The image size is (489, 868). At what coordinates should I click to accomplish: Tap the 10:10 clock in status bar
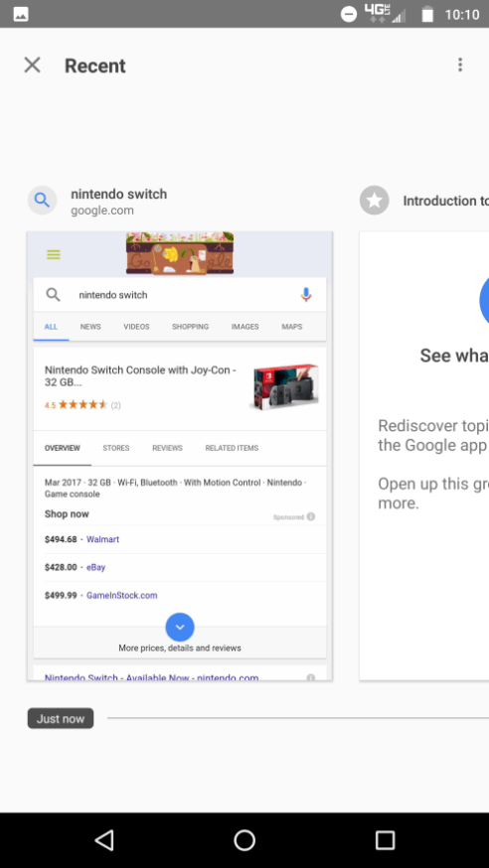[462, 14]
